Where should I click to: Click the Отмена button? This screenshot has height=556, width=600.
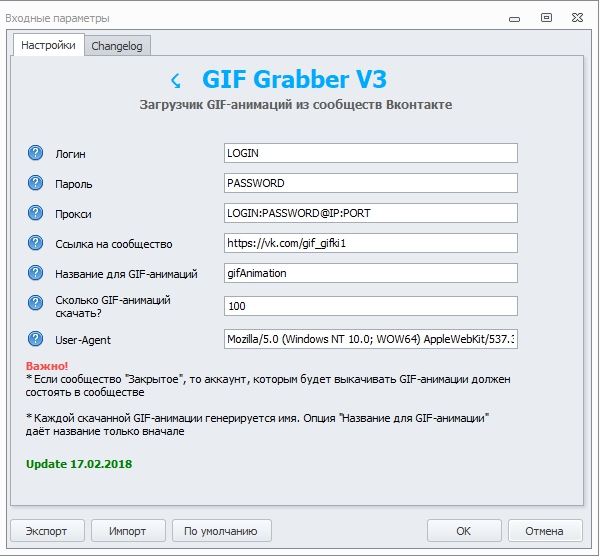click(x=544, y=530)
